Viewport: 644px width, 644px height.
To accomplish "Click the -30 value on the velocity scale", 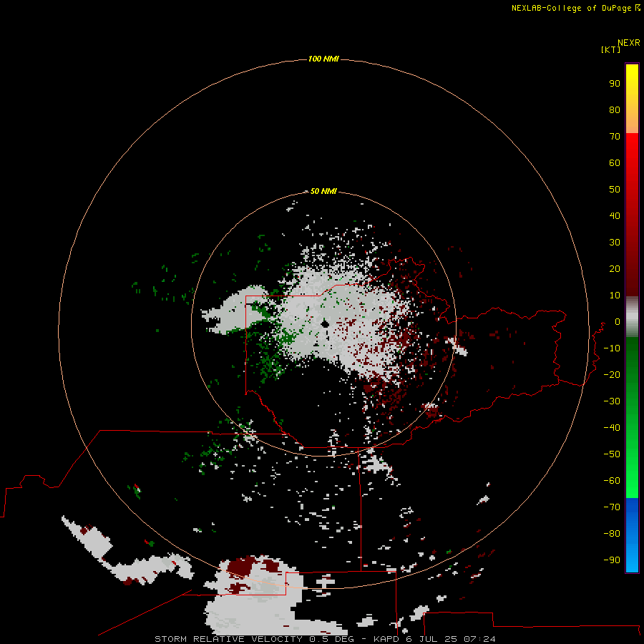I will [612, 401].
